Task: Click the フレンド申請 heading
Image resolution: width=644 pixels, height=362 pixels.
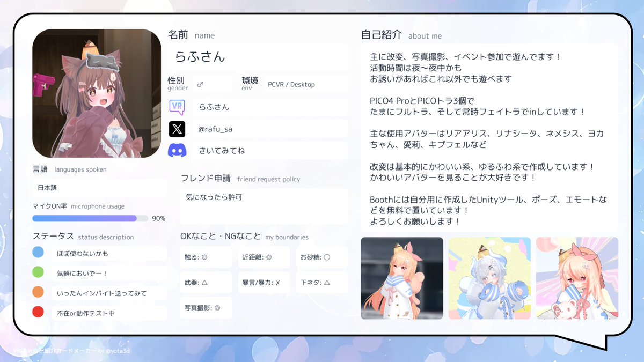Action: [x=240, y=179]
